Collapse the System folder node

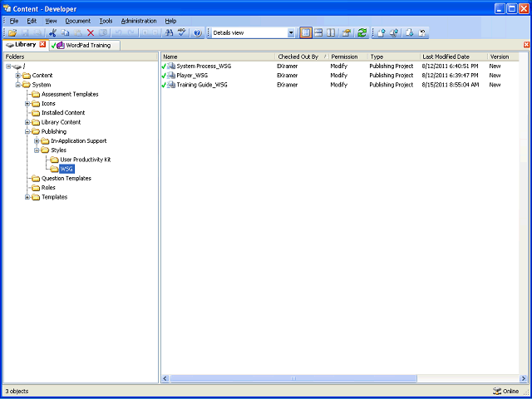18,85
